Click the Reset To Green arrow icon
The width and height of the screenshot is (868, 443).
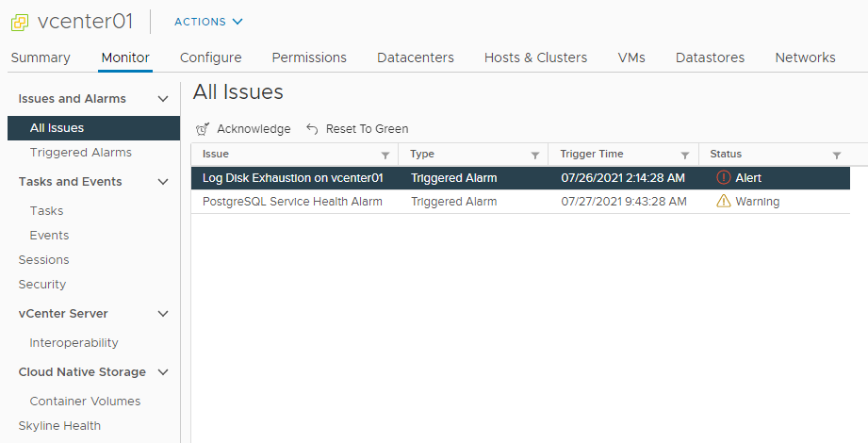coord(312,129)
